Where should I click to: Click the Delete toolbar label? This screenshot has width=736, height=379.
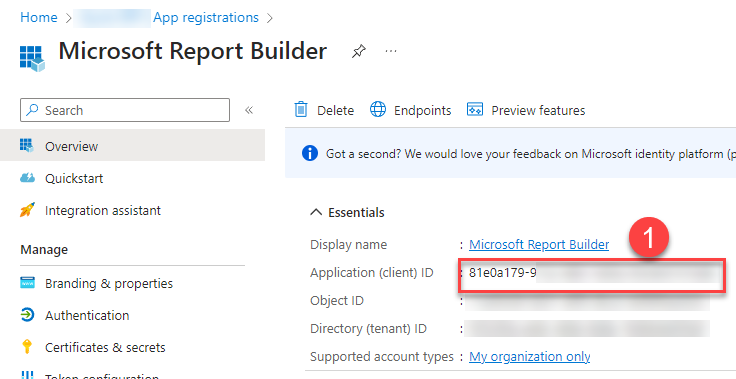tap(335, 110)
